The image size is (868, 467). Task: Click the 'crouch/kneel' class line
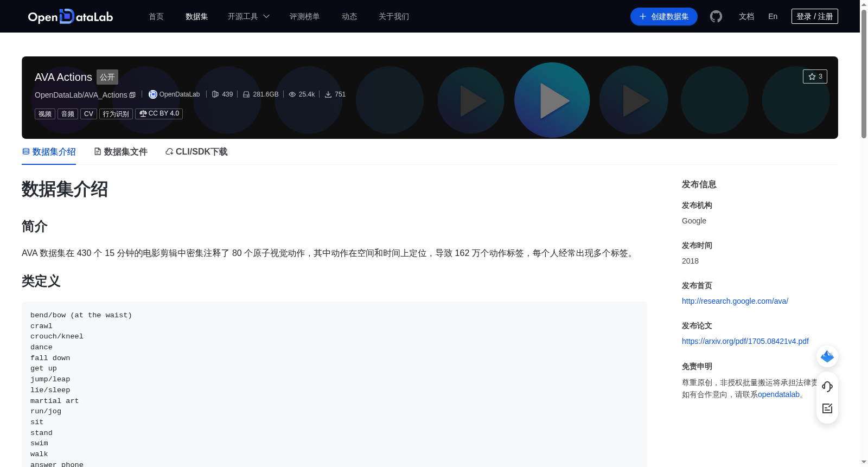click(57, 336)
